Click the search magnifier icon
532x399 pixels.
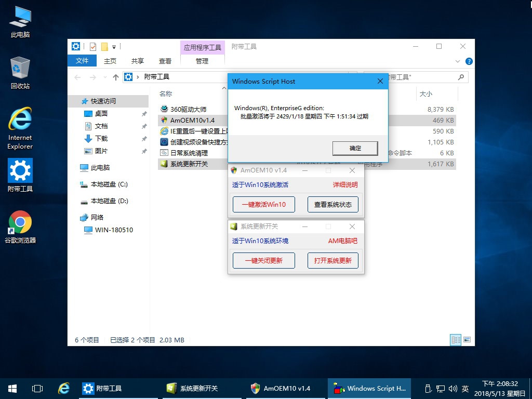(x=461, y=77)
